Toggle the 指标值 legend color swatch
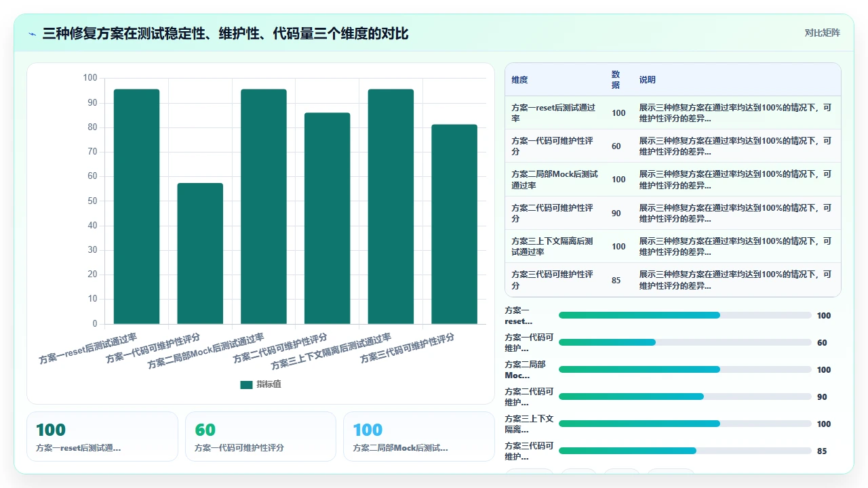This screenshot has height=488, width=868. coord(246,384)
